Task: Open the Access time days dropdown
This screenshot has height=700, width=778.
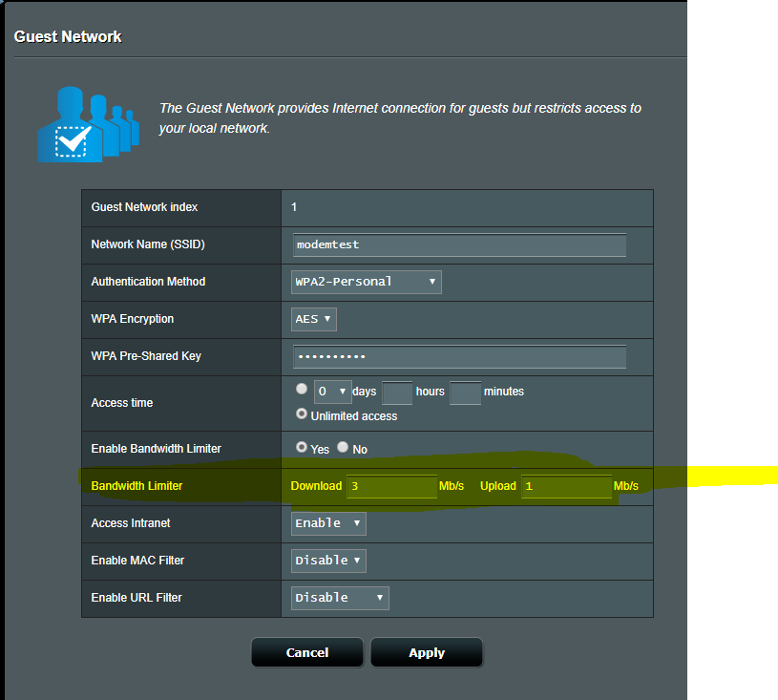Action: [x=332, y=392]
